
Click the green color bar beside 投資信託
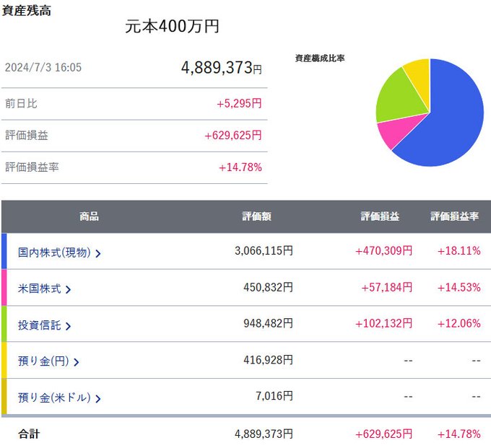tap(4, 324)
